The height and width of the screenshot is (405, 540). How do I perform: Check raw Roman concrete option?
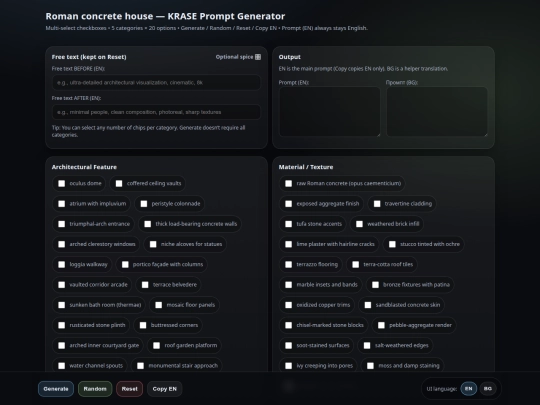click(x=289, y=184)
